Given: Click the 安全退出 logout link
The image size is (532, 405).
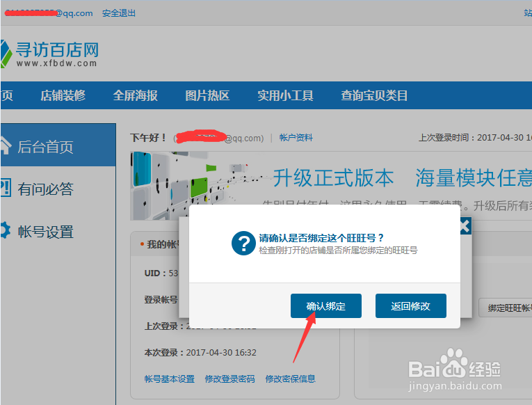Looking at the screenshot, I should coord(119,13).
